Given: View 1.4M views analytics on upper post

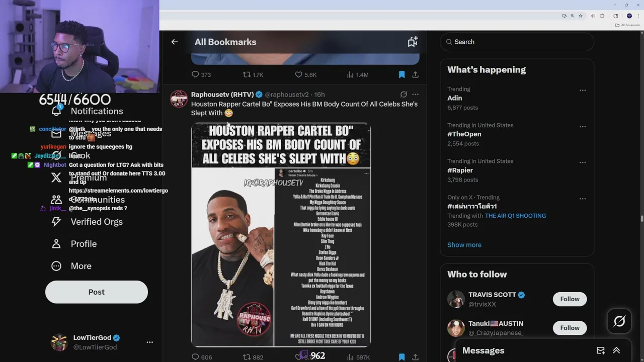Looking at the screenshot, I should click(358, 74).
